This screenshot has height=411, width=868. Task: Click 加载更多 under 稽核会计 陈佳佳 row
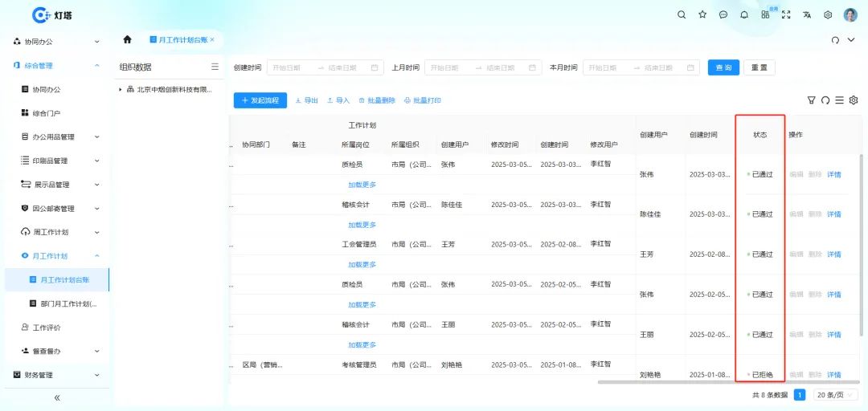click(x=362, y=225)
